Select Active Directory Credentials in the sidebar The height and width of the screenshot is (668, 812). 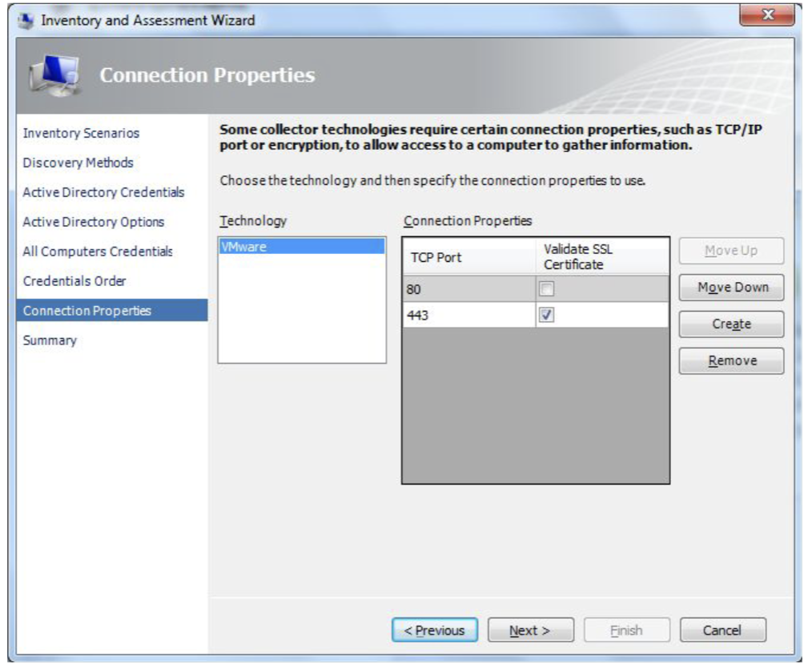[x=103, y=192]
